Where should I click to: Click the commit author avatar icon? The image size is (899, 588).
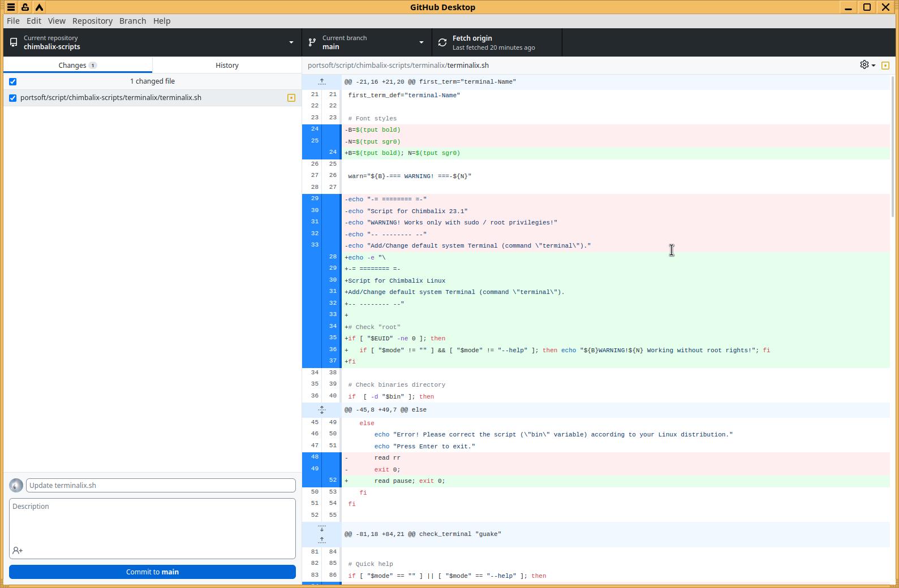(x=16, y=485)
